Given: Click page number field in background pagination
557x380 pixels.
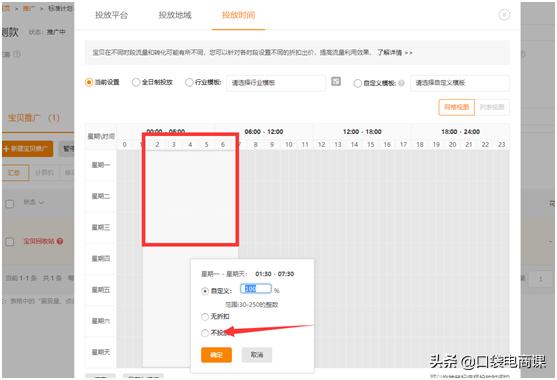Looking at the screenshot, I should coord(541,279).
